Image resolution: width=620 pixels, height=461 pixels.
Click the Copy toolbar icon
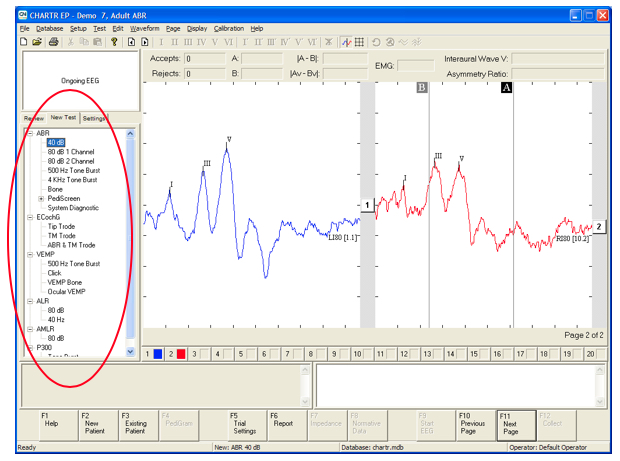(84, 42)
